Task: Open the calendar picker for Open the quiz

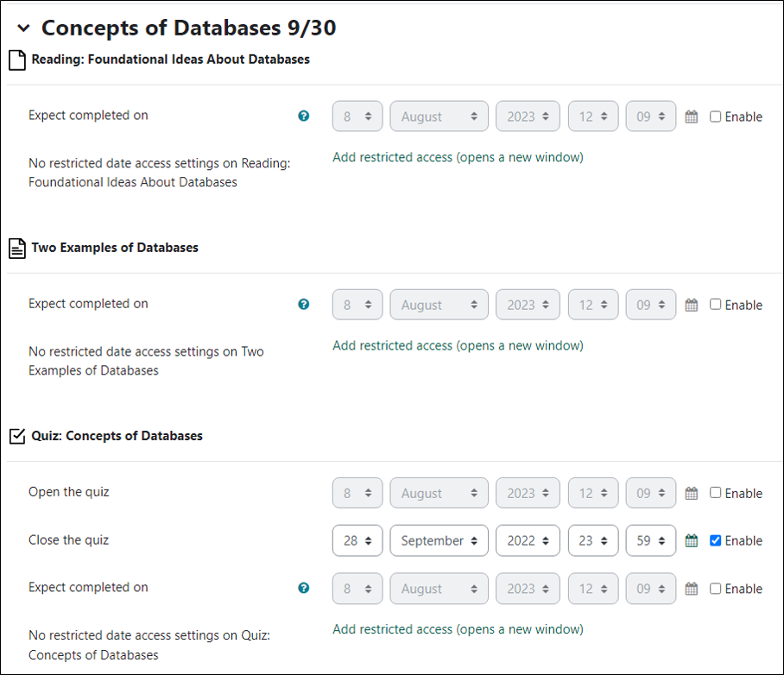Action: tap(691, 493)
